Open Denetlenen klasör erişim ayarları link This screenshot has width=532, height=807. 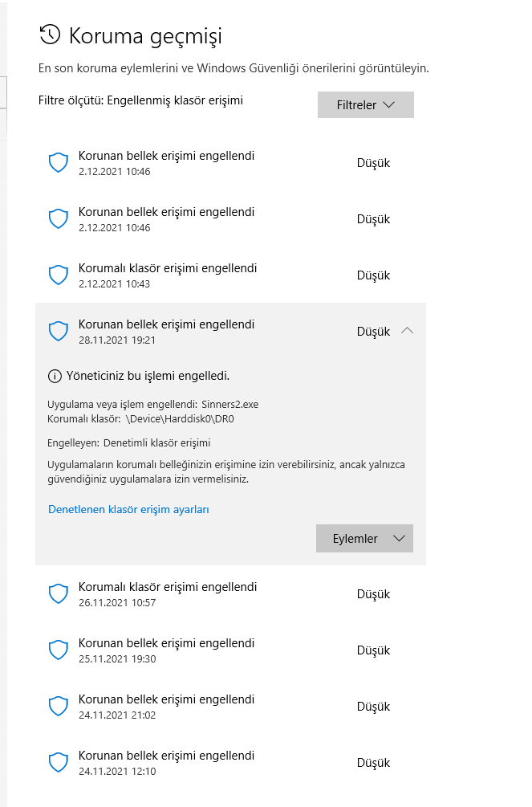[x=128, y=509]
